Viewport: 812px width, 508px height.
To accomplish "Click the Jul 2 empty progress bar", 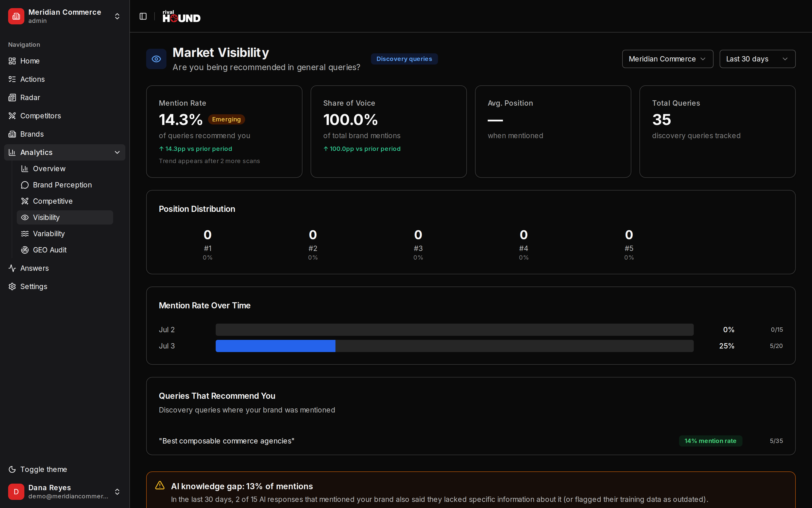I will click(454, 330).
